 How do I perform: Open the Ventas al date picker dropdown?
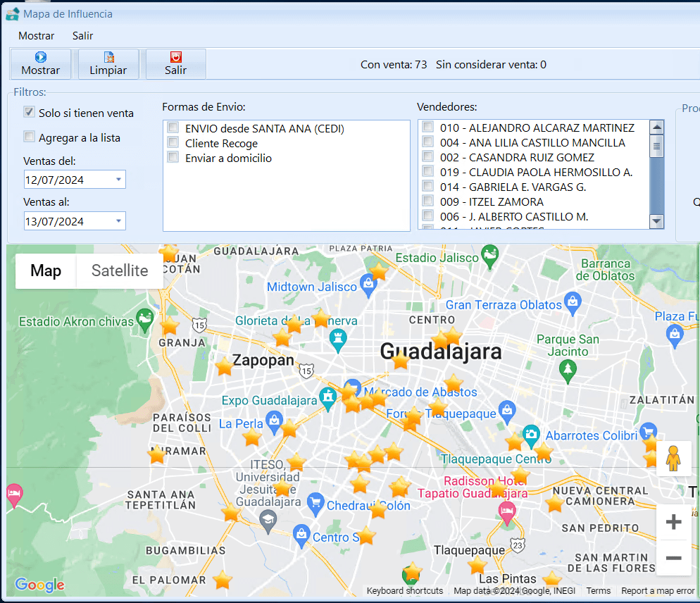[118, 221]
